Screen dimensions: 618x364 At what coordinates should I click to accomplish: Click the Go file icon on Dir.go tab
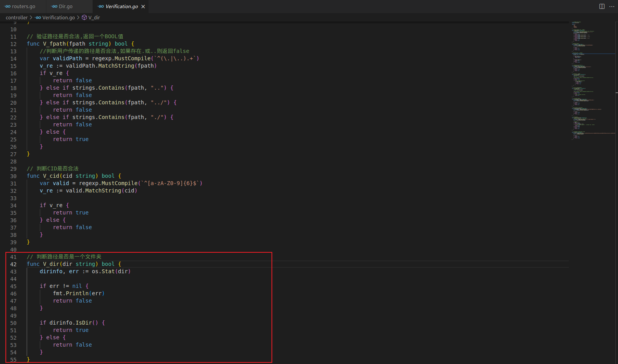tap(55, 7)
